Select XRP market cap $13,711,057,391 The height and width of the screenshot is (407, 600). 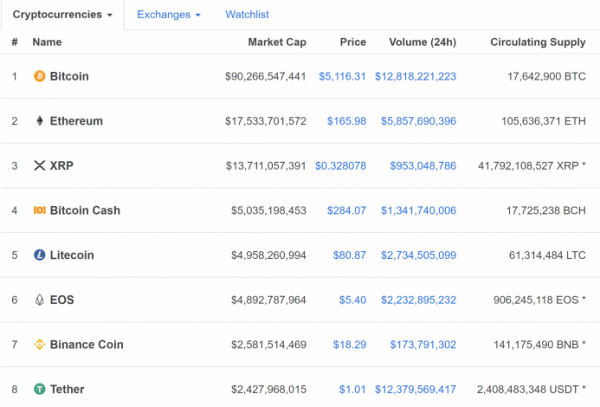point(266,166)
